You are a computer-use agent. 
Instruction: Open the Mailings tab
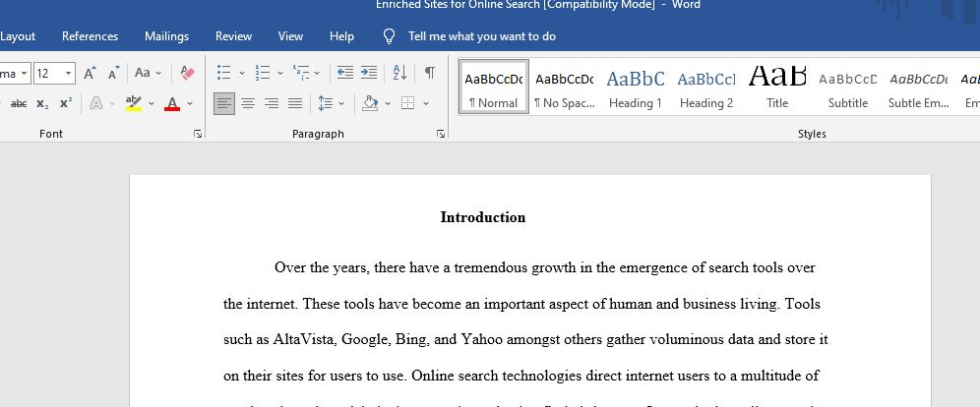pos(167,36)
